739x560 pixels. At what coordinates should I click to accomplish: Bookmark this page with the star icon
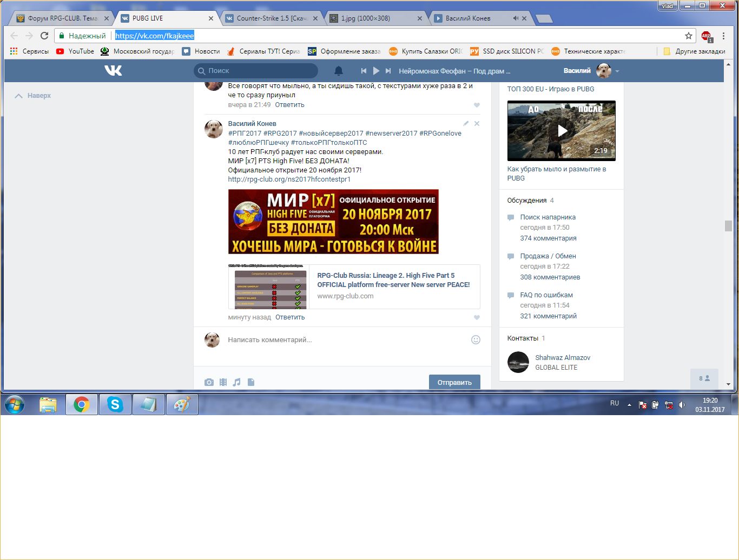(689, 36)
